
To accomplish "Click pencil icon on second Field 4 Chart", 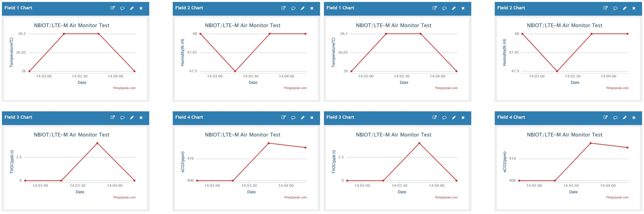I will coord(625,118).
